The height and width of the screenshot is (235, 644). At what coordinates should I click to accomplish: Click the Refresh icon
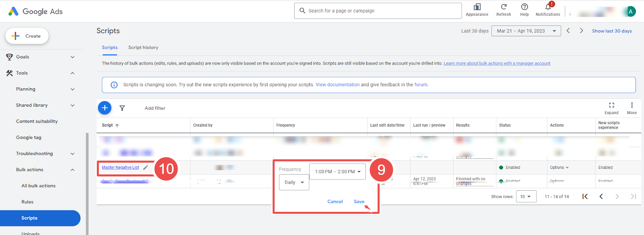click(x=504, y=7)
